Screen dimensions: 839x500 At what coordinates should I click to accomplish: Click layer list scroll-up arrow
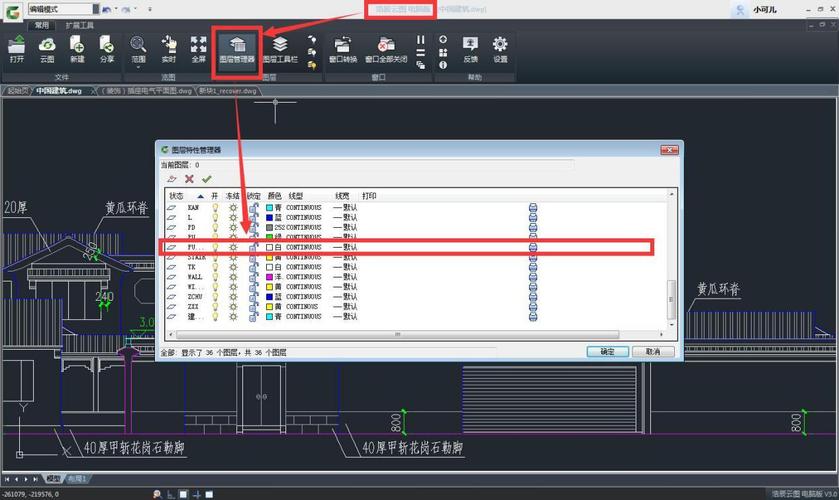(671, 193)
